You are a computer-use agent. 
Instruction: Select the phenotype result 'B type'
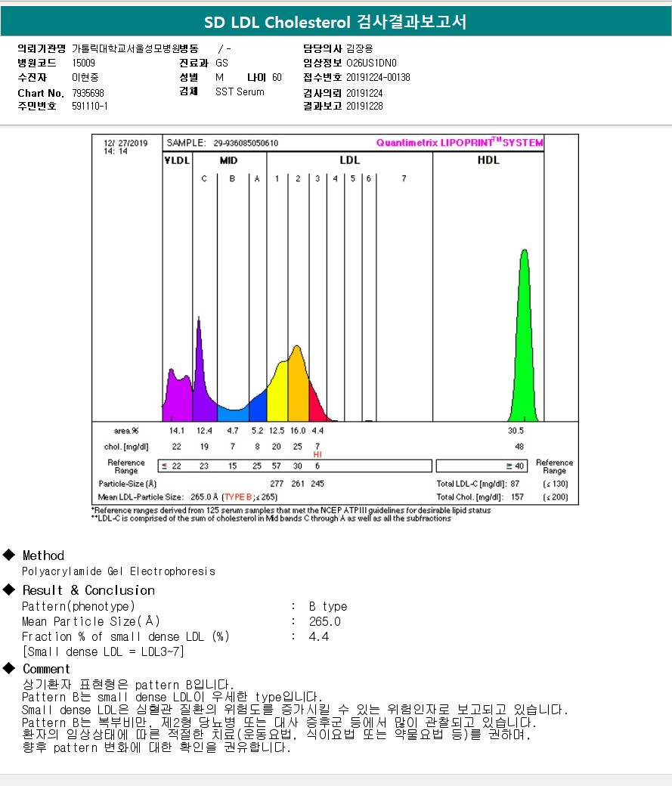(328, 607)
